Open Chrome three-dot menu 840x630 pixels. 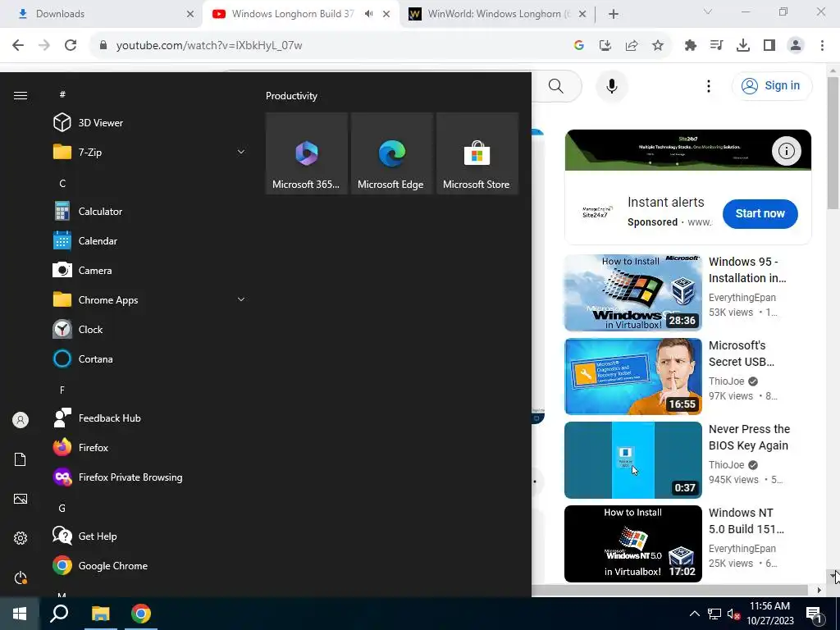pyautogui.click(x=822, y=46)
